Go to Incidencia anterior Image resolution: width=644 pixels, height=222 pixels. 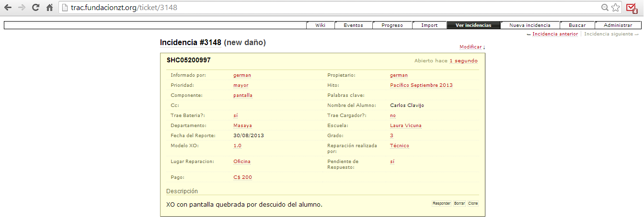pyautogui.click(x=555, y=34)
